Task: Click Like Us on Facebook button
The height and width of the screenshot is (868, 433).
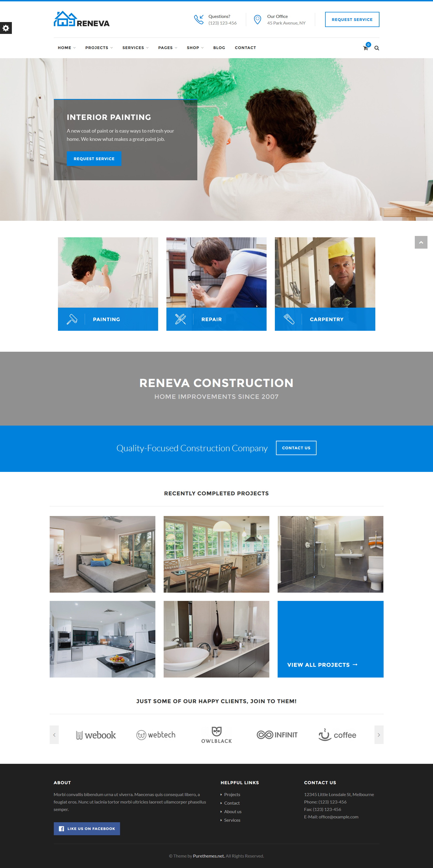Action: 87,829
